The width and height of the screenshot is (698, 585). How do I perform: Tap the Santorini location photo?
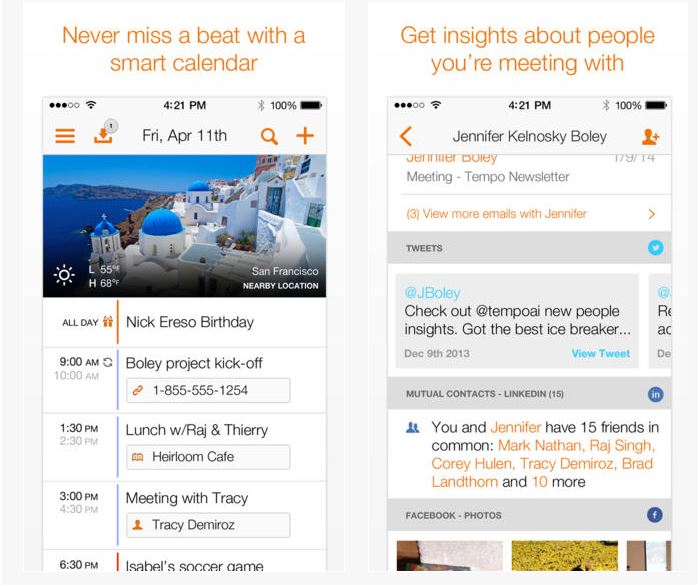[x=184, y=226]
